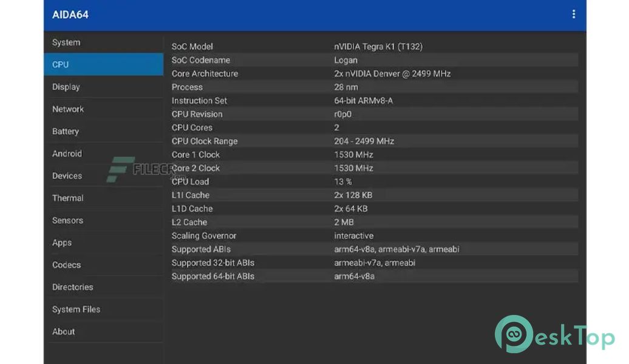Screen dimensions: 629x364
Task: Click the 13 % load value
Action: pyautogui.click(x=343, y=181)
